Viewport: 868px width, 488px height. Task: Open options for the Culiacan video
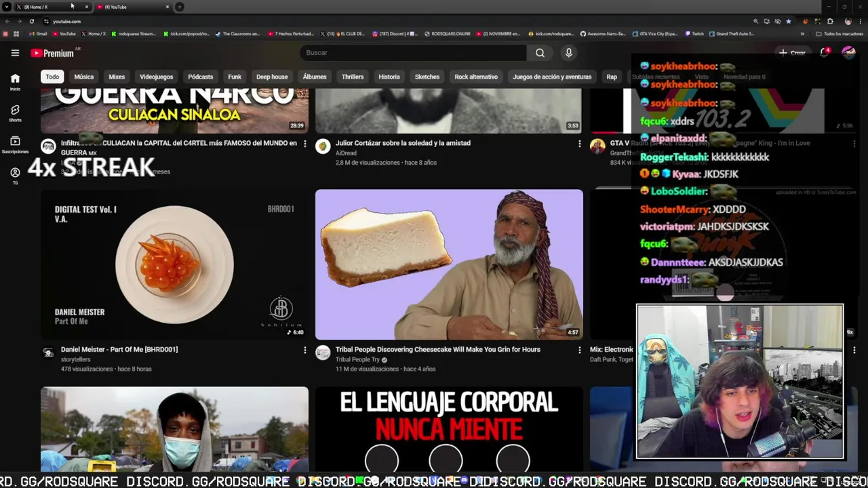[x=304, y=144]
